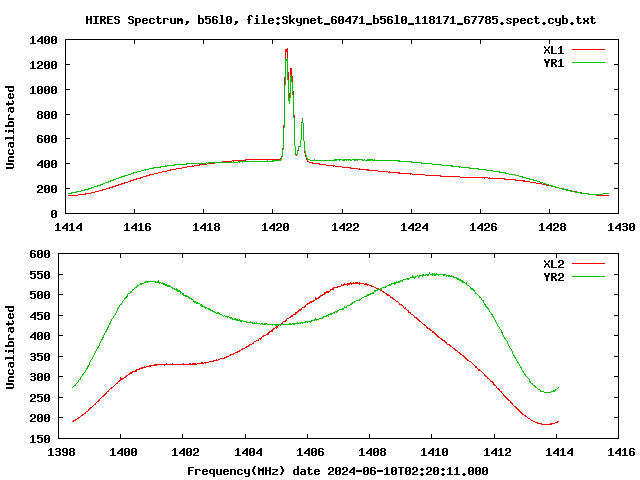
Task: Click the 250 y-axis tick label
Action: click(40, 398)
